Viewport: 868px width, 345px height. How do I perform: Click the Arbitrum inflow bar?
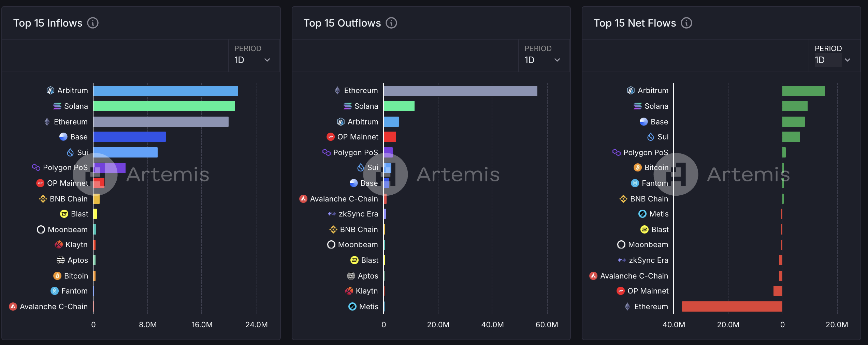(166, 91)
